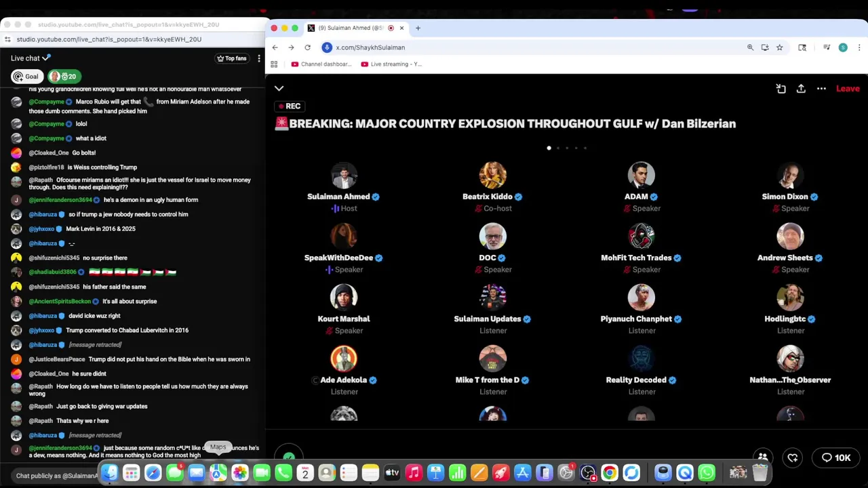Go to second page dot of participants
868x488 pixels.
coord(558,148)
